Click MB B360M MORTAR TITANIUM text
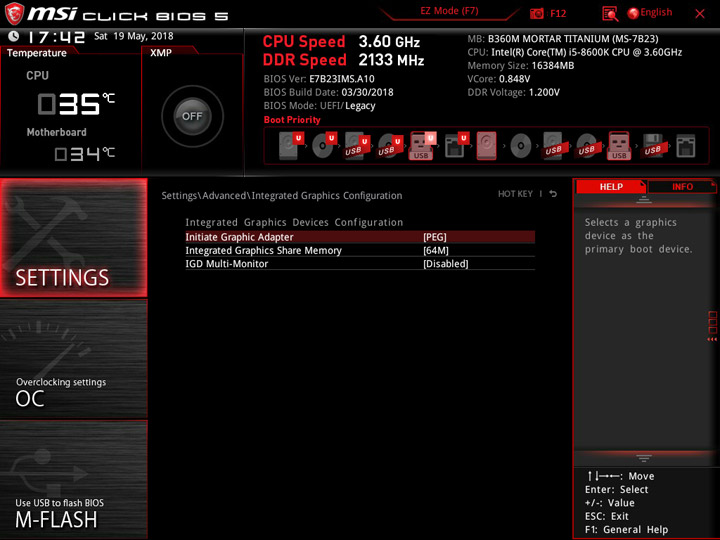 563,39
